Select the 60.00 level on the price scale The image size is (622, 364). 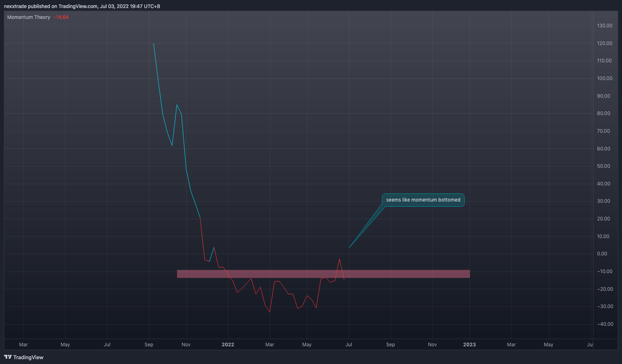(x=603, y=149)
